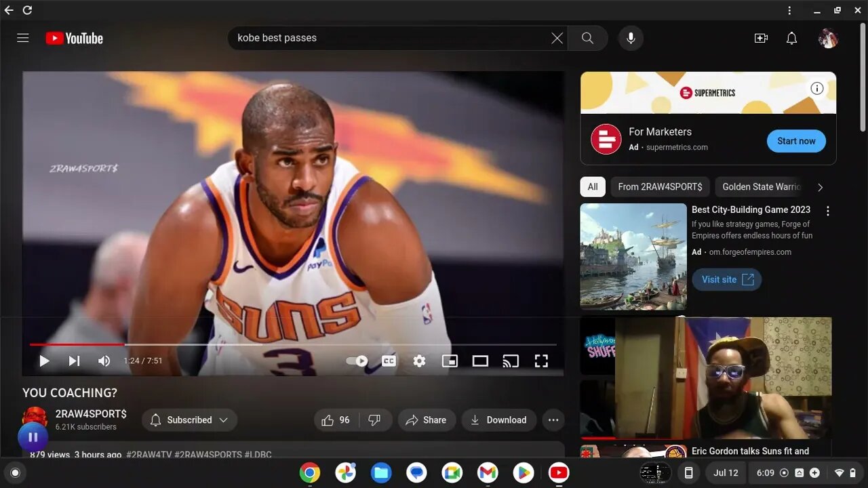Toggle theater mode
Screen dimensions: 868x488
[480, 361]
